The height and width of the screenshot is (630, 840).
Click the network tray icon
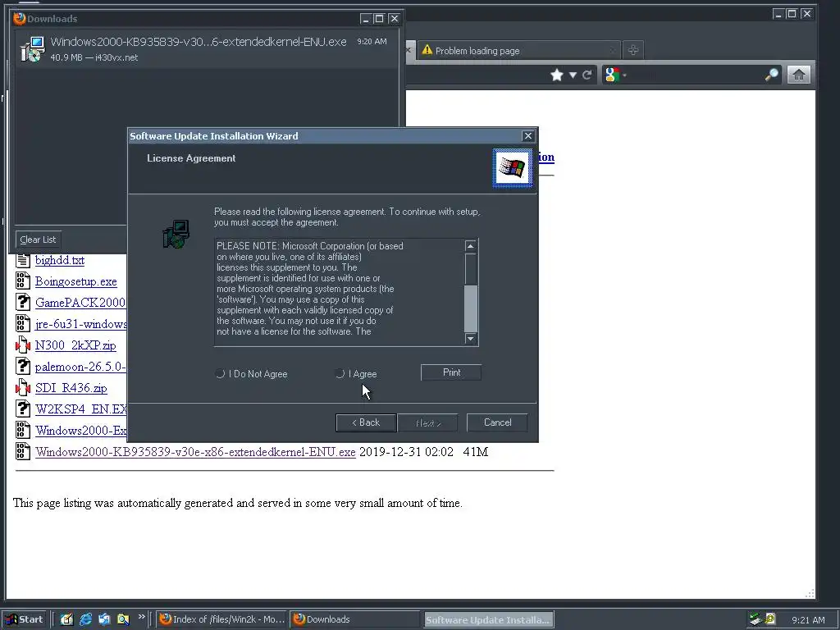pos(756,619)
